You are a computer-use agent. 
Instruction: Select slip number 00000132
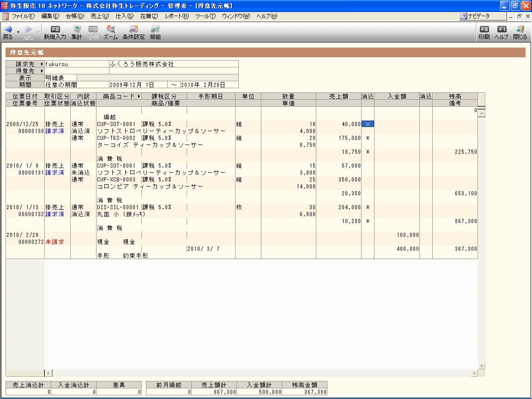click(x=31, y=214)
